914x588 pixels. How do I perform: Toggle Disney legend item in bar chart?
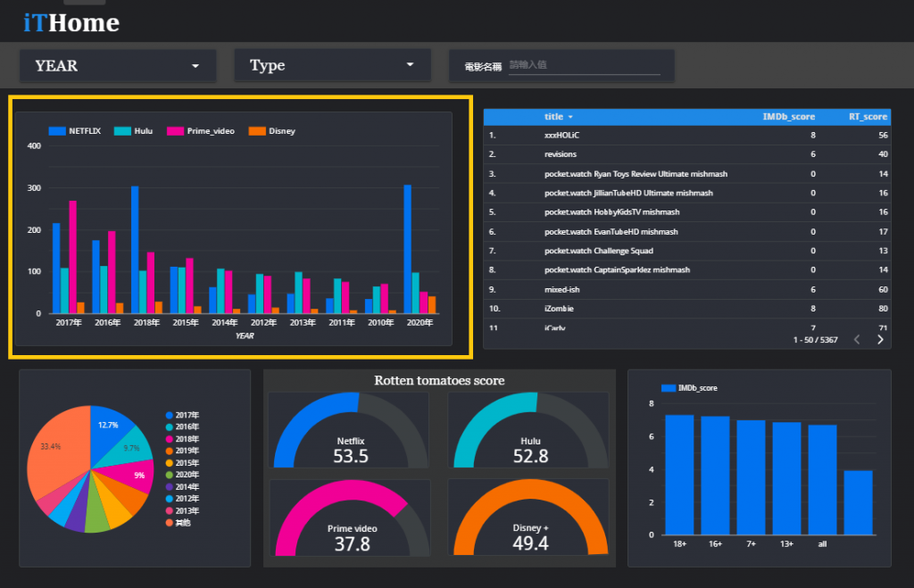(272, 131)
